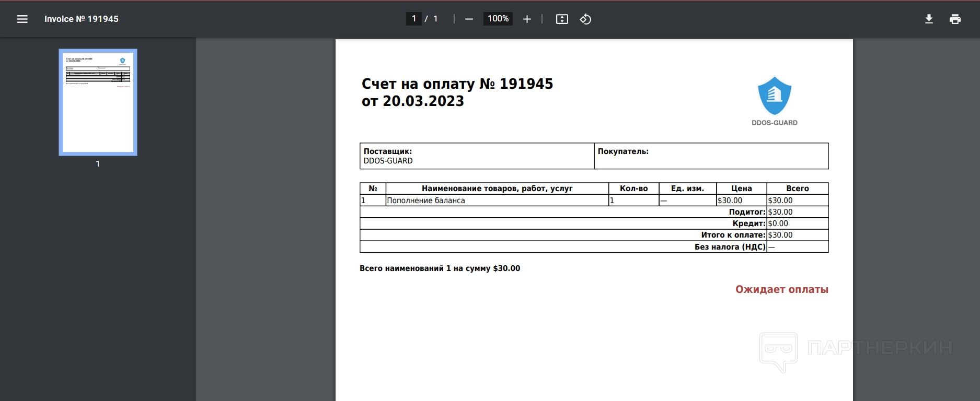Image resolution: width=980 pixels, height=401 pixels.
Task: Click the zoom in plus icon
Action: (527, 19)
